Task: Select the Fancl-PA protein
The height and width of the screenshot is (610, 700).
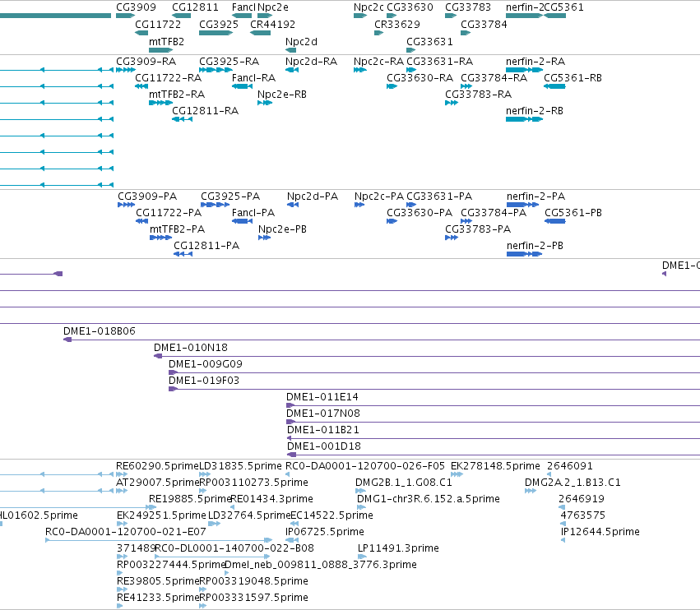Action: click(243, 221)
